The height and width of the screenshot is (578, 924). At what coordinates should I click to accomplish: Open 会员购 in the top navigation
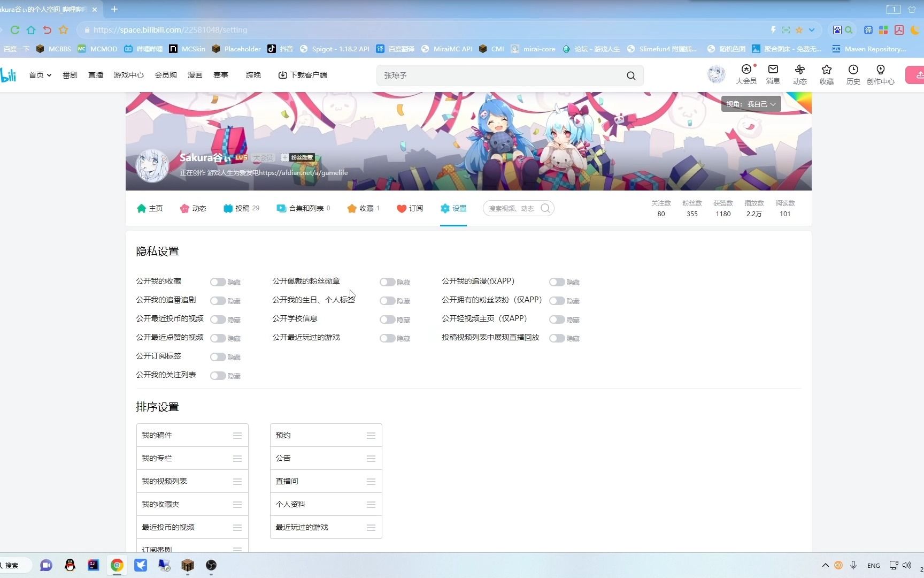pos(166,75)
